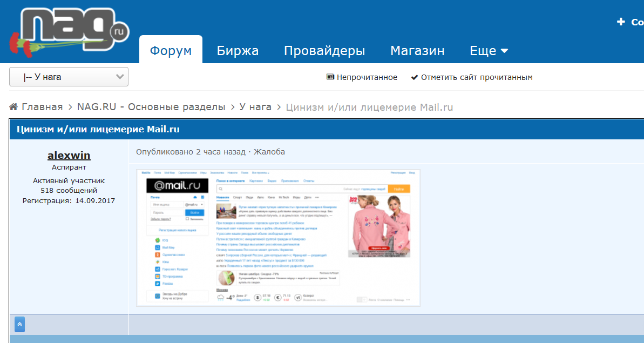Screen dimensions: 644x343
Task: Click the unread content newspaper icon
Action: click(x=330, y=77)
